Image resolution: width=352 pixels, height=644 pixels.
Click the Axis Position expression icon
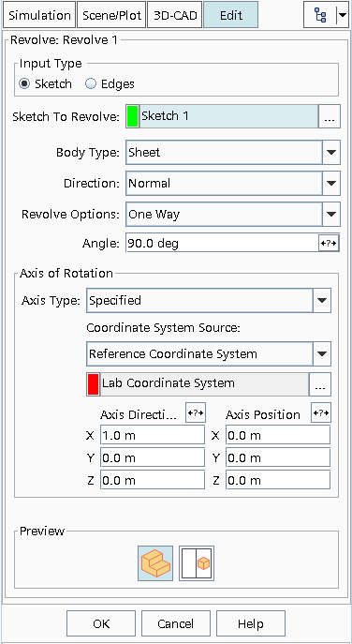point(321,412)
